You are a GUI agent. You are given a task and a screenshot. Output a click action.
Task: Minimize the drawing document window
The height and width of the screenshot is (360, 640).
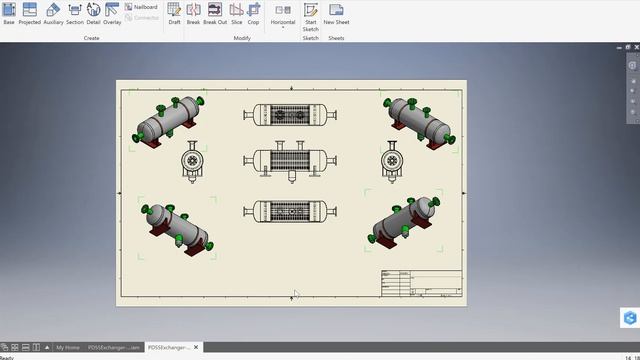click(x=619, y=48)
